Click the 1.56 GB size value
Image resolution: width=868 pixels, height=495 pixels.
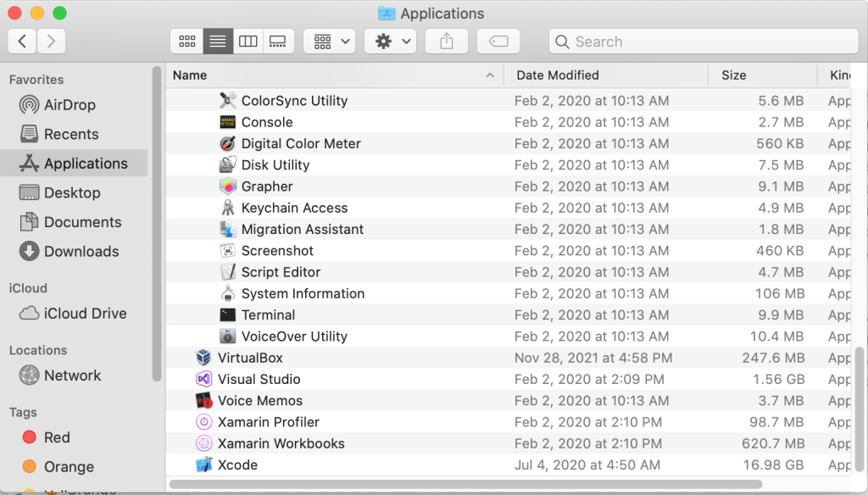[778, 379]
